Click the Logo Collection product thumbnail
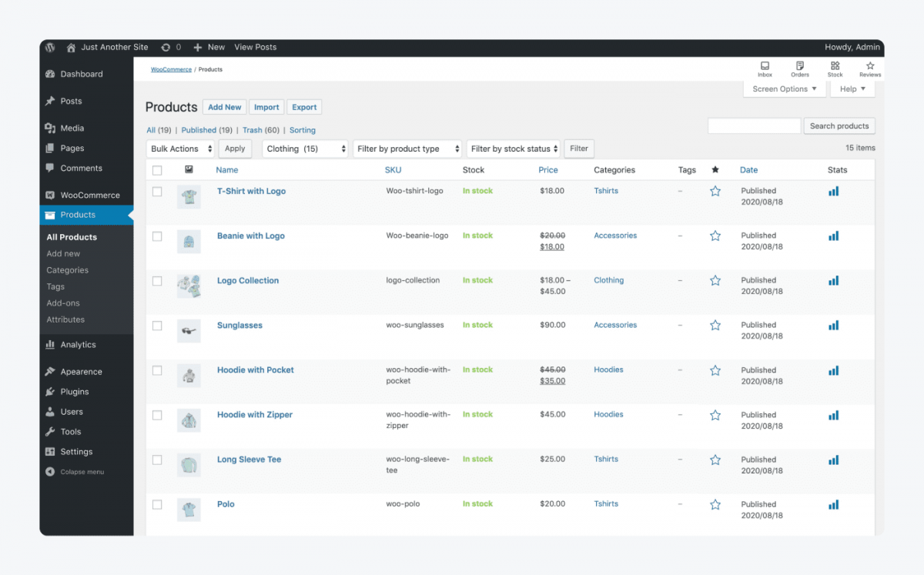Image resolution: width=924 pixels, height=575 pixels. 189,286
